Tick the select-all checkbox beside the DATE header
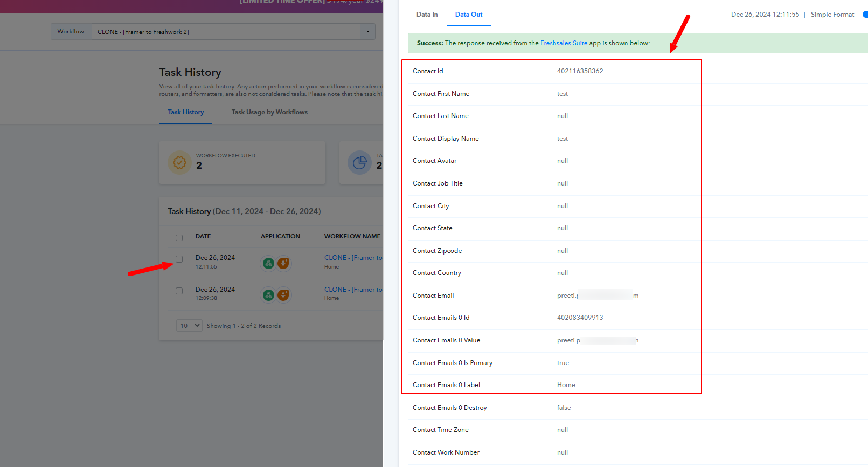Viewport: 868px width, 467px height. 179,237
